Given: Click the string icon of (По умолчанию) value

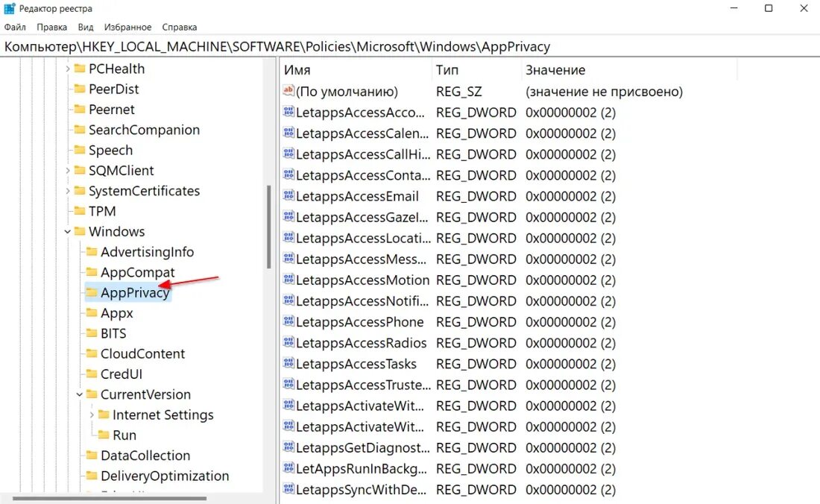Looking at the screenshot, I should [288, 91].
